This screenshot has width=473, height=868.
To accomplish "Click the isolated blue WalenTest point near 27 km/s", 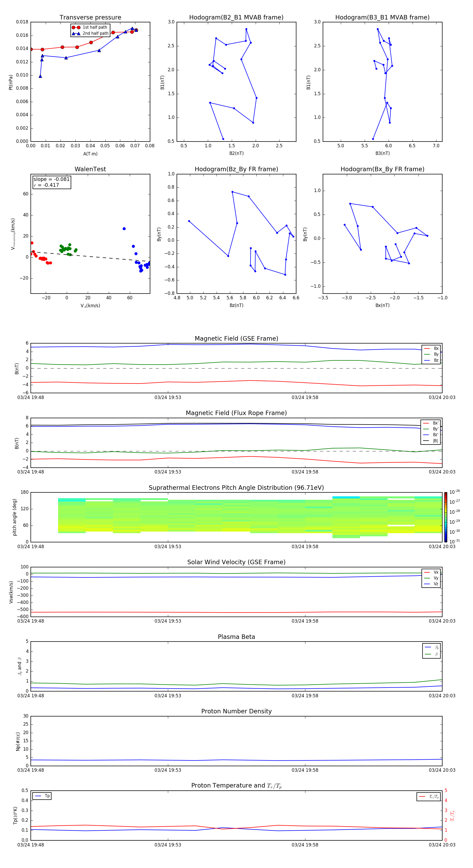I will 124,229.
